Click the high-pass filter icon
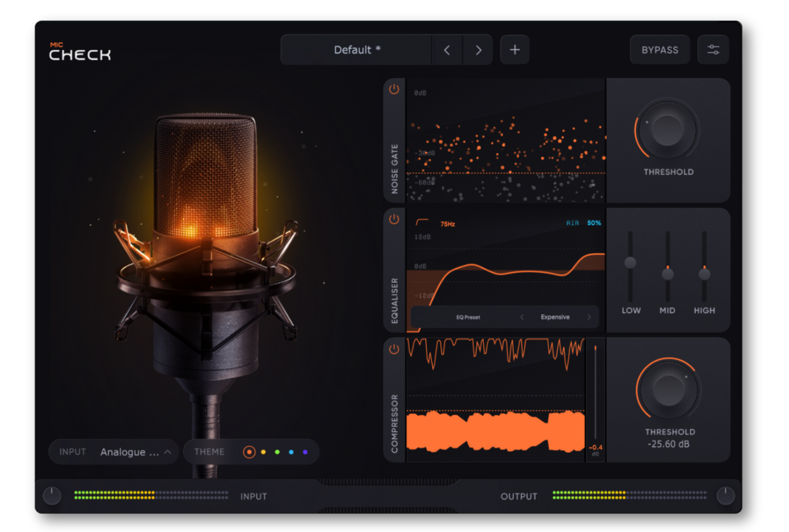This screenshot has width=789, height=532. coord(422,222)
